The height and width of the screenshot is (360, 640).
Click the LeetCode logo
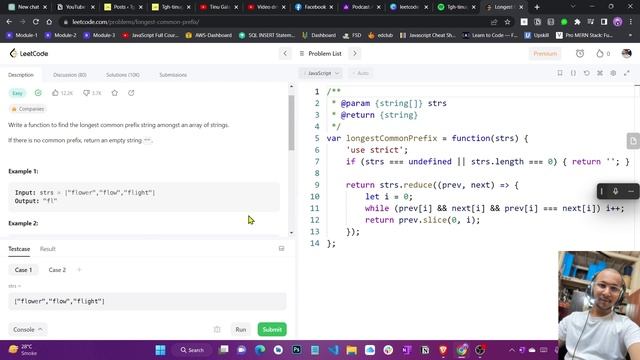[x=29, y=53]
